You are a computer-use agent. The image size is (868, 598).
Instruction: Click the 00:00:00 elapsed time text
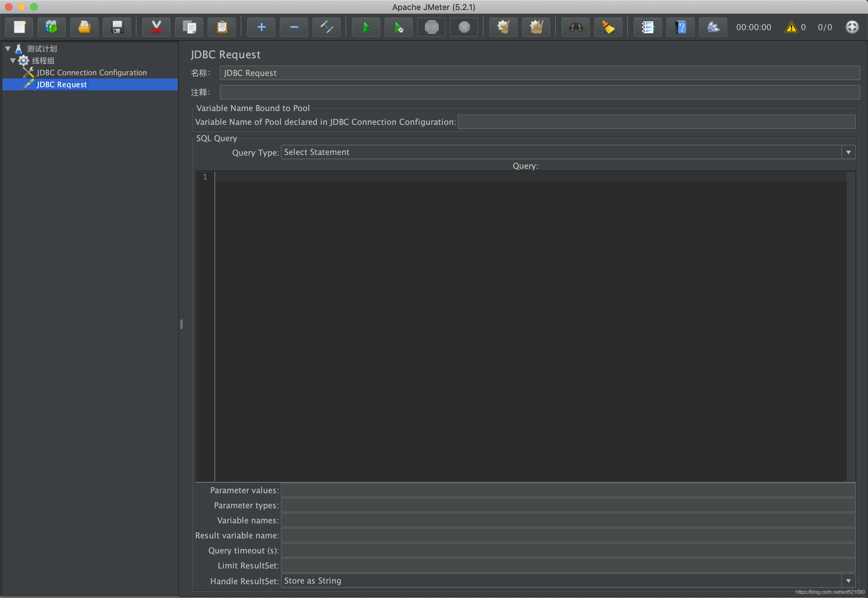(753, 27)
